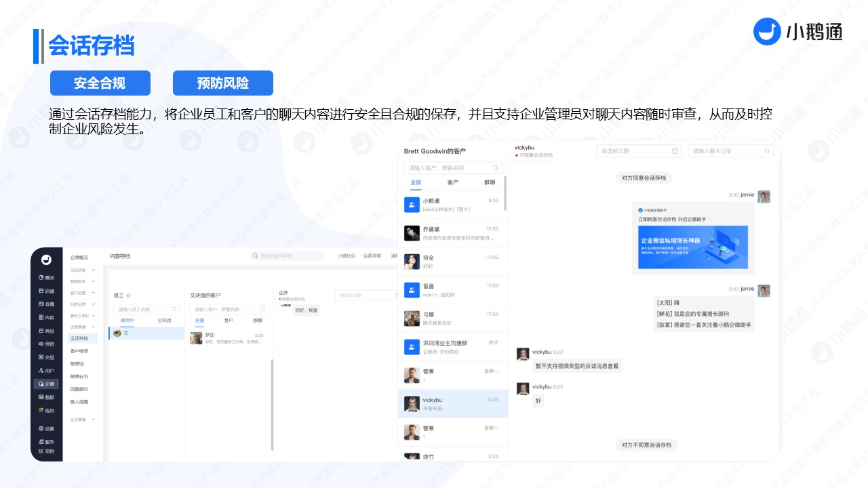Select 群聊 tab under 文诗逸的客户

(258, 320)
